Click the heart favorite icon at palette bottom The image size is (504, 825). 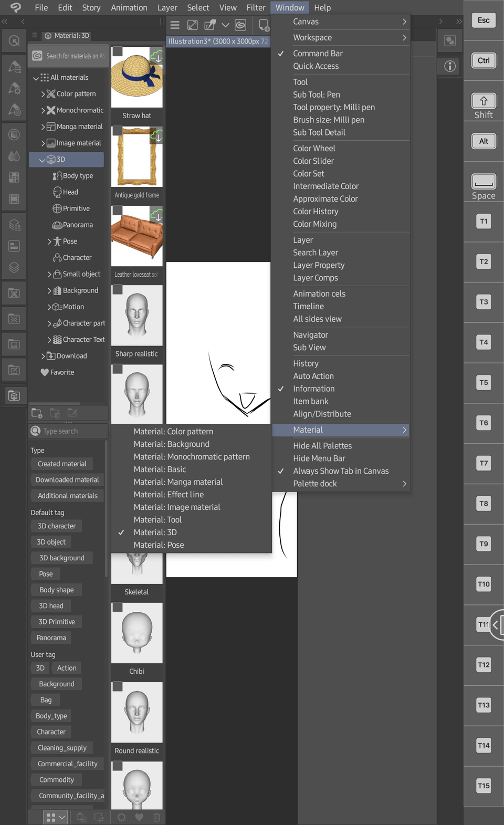click(x=139, y=817)
